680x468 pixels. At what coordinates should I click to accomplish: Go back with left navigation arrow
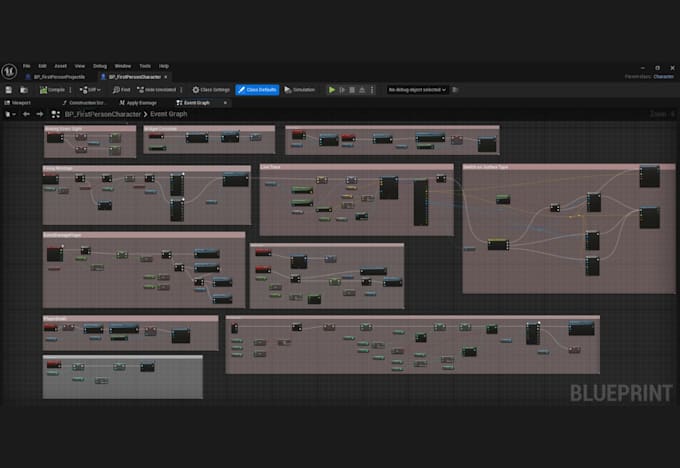point(26,114)
